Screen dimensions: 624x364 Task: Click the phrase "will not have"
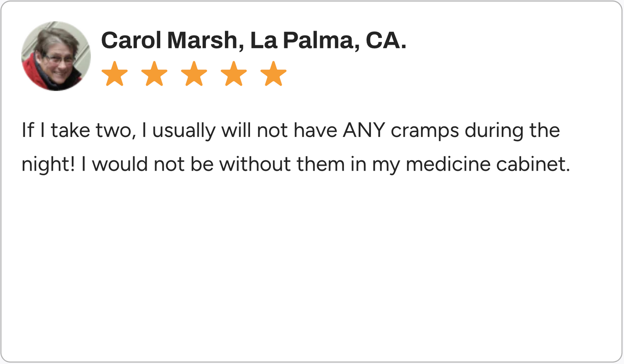click(279, 130)
